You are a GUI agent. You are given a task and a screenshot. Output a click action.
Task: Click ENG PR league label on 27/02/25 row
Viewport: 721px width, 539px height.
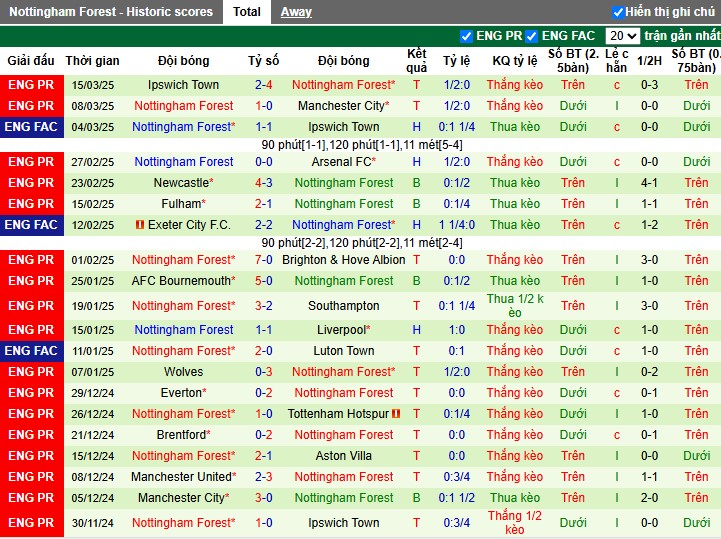pyautogui.click(x=31, y=162)
